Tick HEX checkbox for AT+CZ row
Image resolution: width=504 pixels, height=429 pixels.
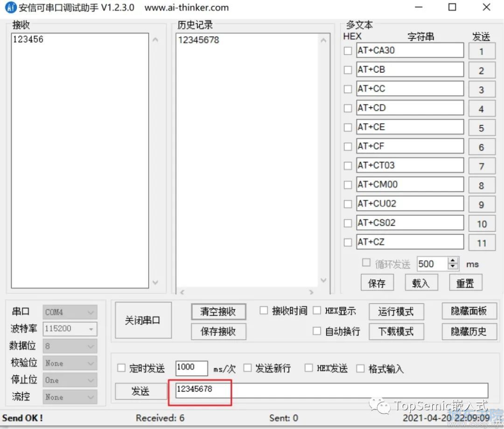[348, 242]
